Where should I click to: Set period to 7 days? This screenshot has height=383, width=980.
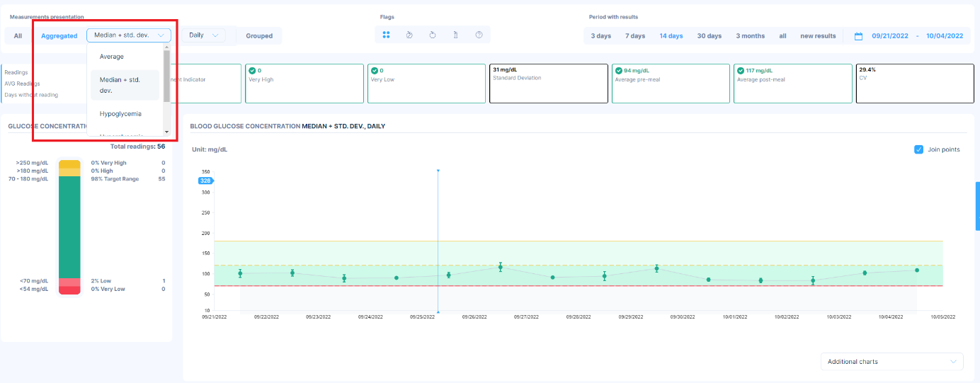tap(635, 35)
